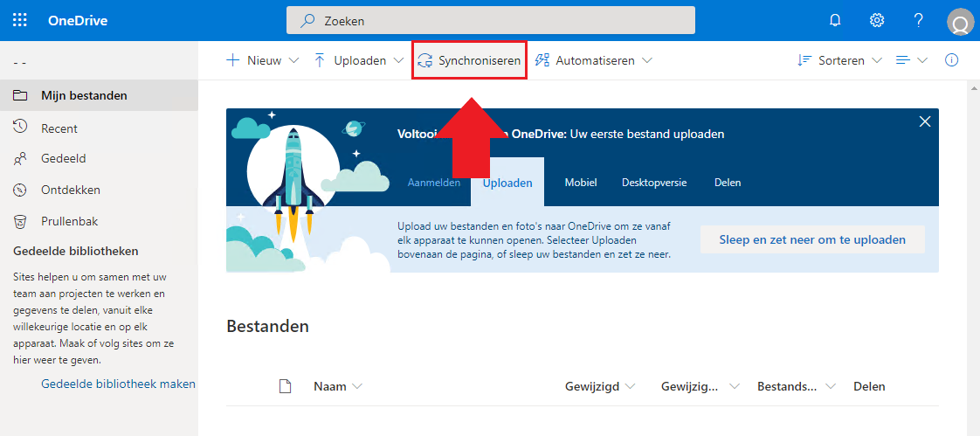Click the Bestanden heading
This screenshot has height=436, width=980.
click(x=267, y=326)
